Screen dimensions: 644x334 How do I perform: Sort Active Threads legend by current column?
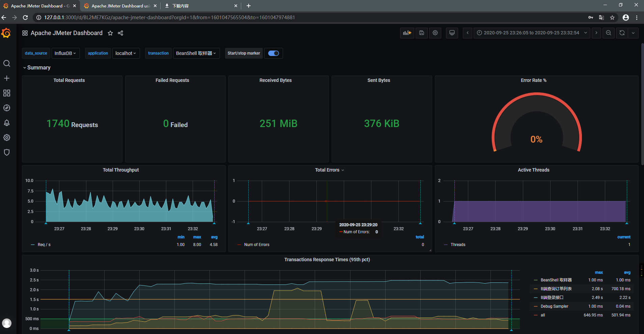click(624, 237)
